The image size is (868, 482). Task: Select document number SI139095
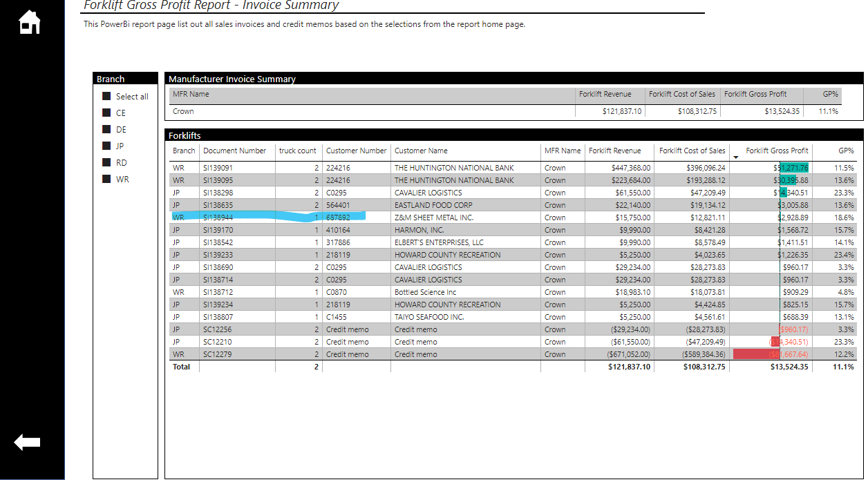coord(218,180)
